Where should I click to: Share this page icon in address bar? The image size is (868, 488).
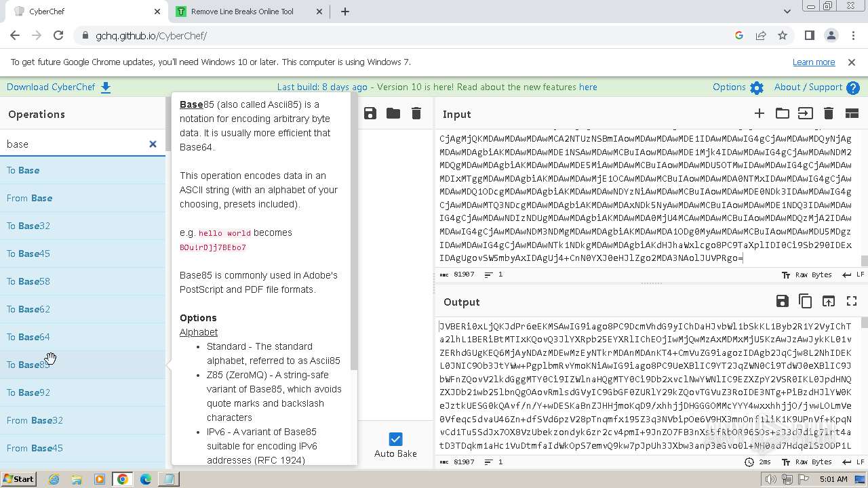pos(761,35)
